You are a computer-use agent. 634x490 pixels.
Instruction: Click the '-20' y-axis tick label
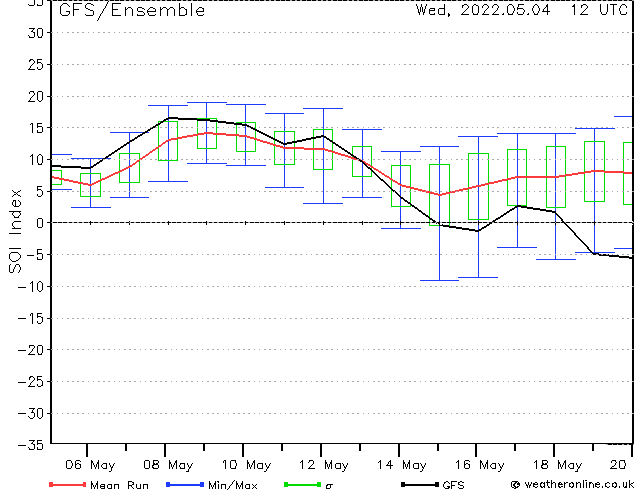(31, 350)
